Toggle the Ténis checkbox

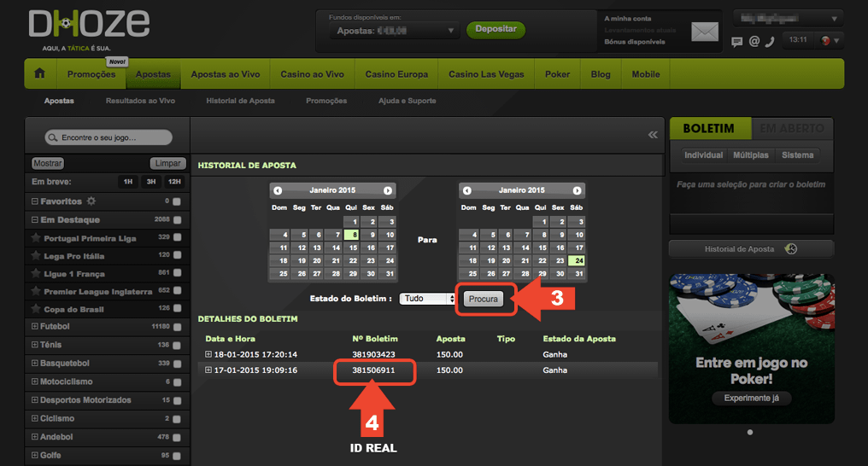click(x=177, y=345)
